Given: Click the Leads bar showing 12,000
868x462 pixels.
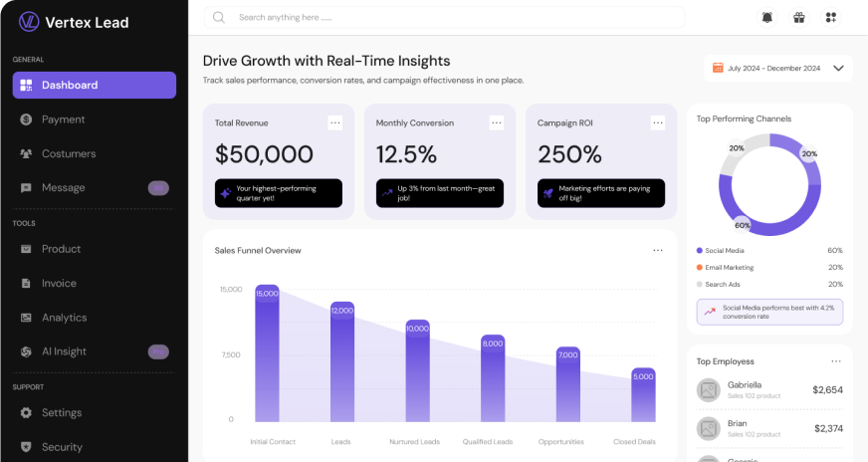Looking at the screenshot, I should [x=342, y=361].
